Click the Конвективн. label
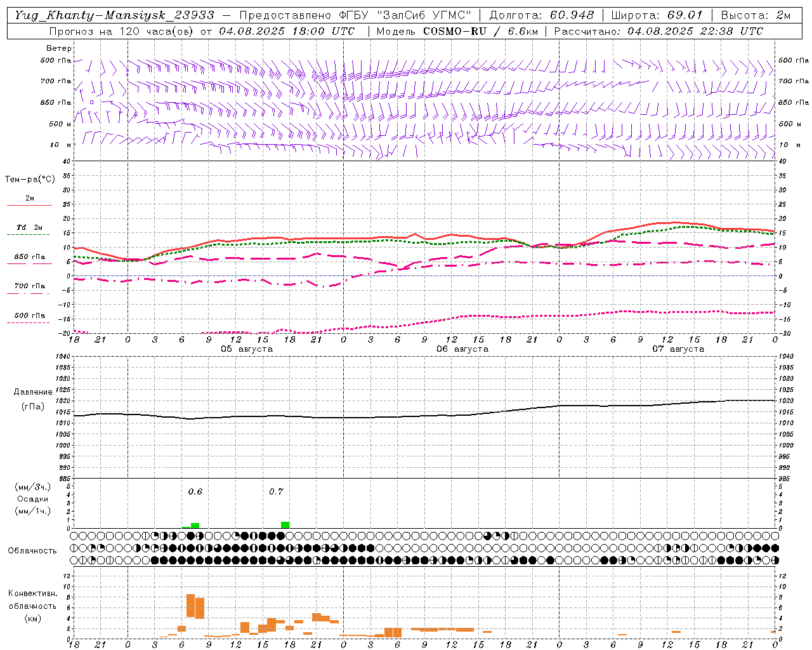The width and height of the screenshot is (812, 650). [x=32, y=594]
